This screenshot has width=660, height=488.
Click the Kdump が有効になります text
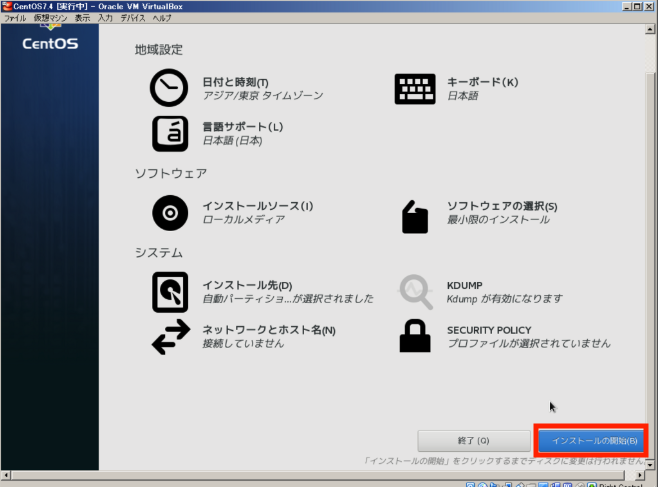[x=504, y=299]
